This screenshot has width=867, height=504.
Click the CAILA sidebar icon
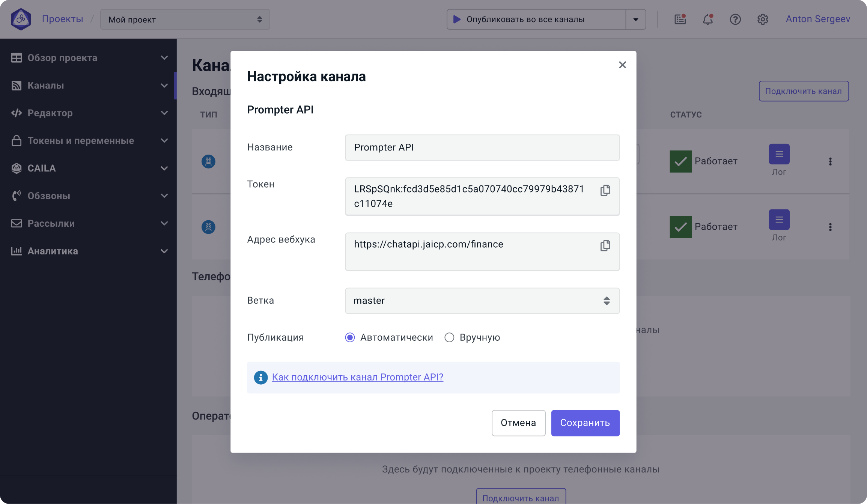click(x=17, y=168)
